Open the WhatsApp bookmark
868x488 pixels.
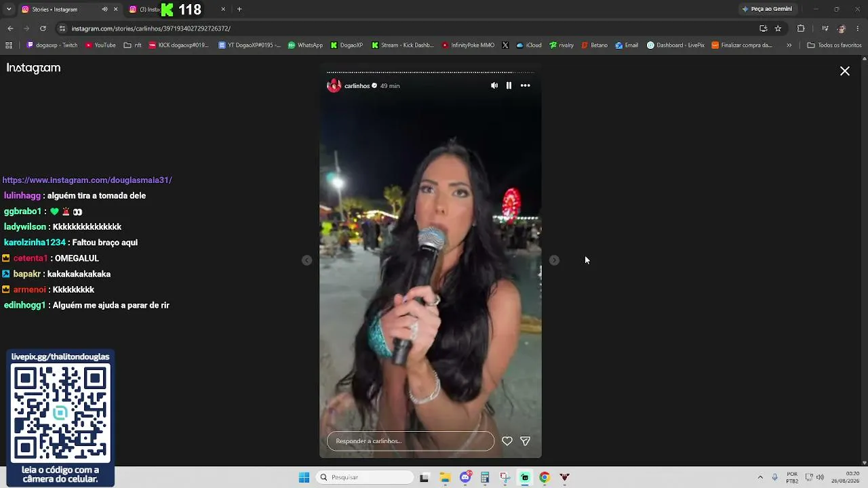(305, 45)
